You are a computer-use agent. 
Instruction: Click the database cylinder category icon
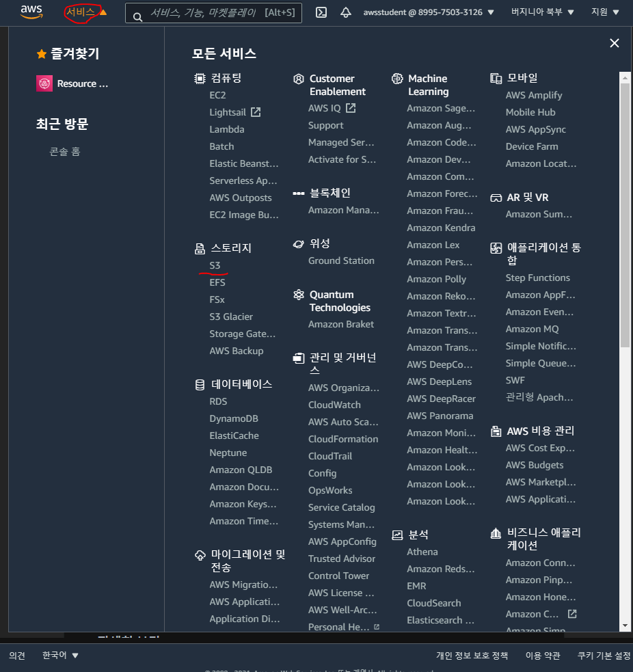(200, 385)
